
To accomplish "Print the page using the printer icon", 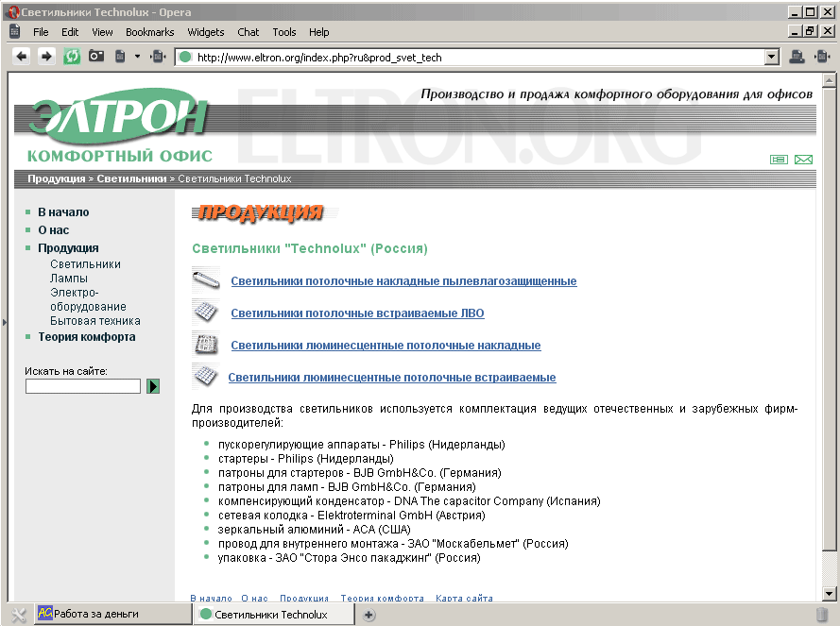I will point(797,57).
